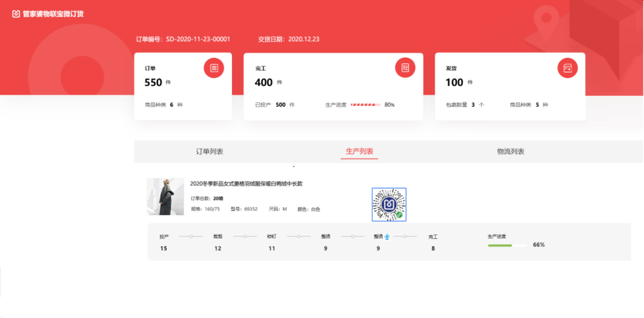Viewport: 644px width, 318px height.
Task: Click the striped 80% 生产进度 bar
Action: point(365,105)
